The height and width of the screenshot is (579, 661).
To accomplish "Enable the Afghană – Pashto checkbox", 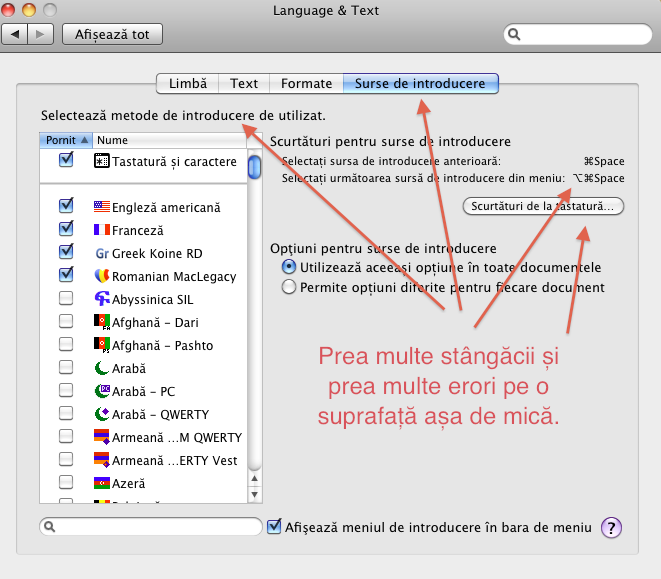I will (x=66, y=344).
